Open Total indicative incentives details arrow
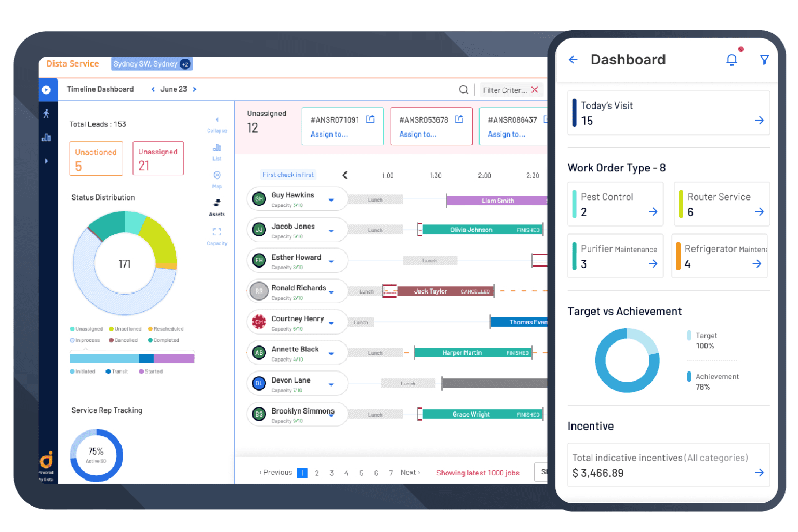Image resolution: width=798 pixels, height=532 pixels. pyautogui.click(x=760, y=473)
